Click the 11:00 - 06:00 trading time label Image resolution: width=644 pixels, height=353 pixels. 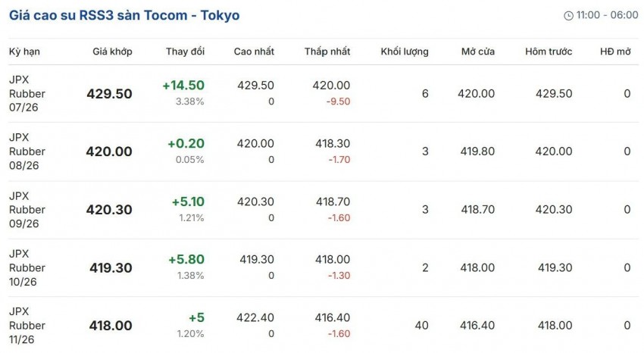coord(607,15)
